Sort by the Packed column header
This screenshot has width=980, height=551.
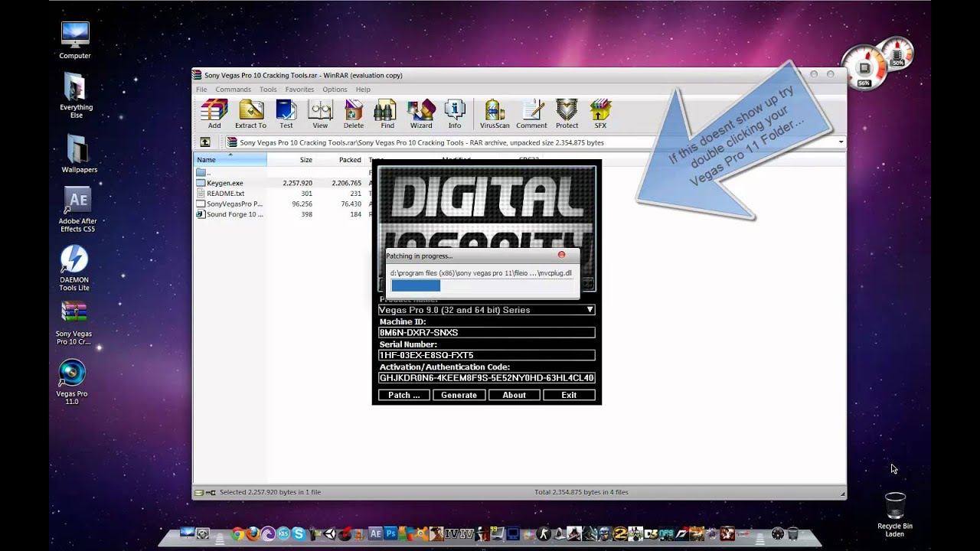click(341, 159)
